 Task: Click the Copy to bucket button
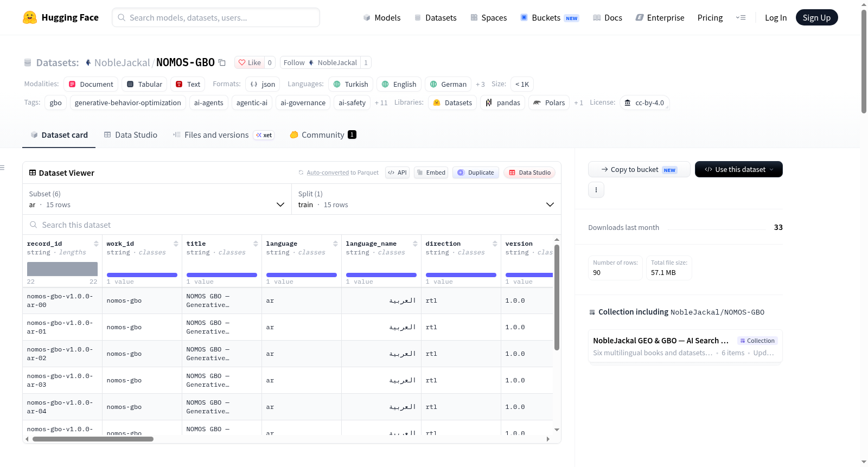click(x=639, y=169)
